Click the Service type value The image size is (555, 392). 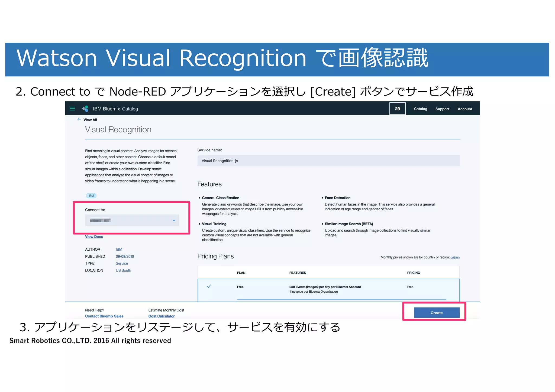point(122,263)
